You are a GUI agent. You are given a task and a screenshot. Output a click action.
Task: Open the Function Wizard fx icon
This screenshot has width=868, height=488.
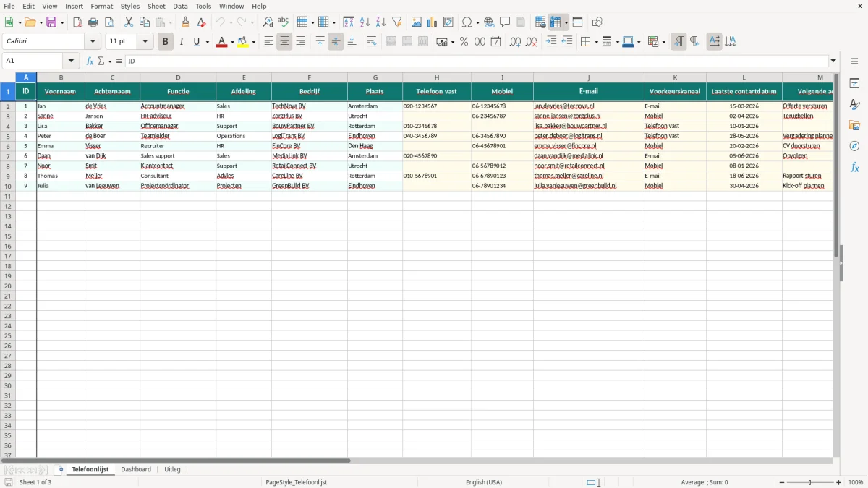(90, 61)
